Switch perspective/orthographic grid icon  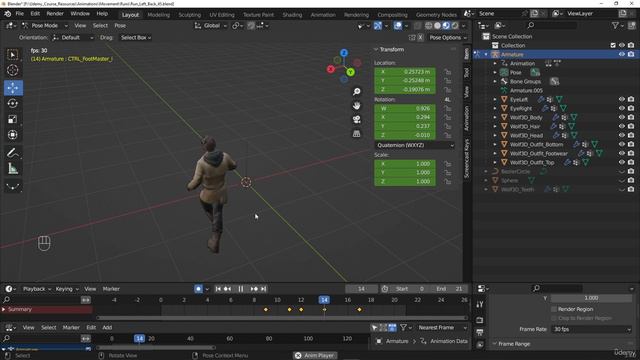click(357, 133)
